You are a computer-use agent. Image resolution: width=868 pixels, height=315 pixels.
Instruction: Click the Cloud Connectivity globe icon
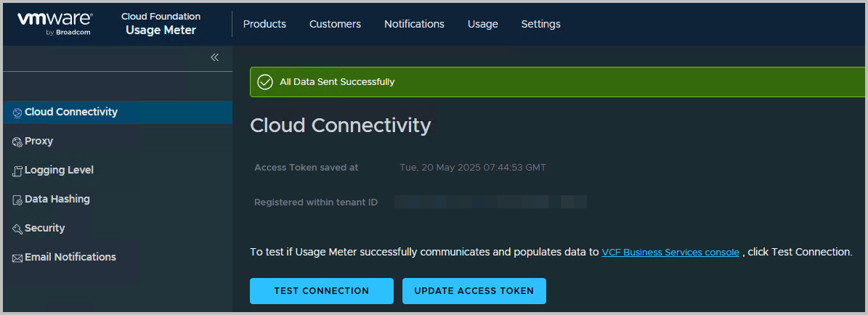[x=17, y=112]
